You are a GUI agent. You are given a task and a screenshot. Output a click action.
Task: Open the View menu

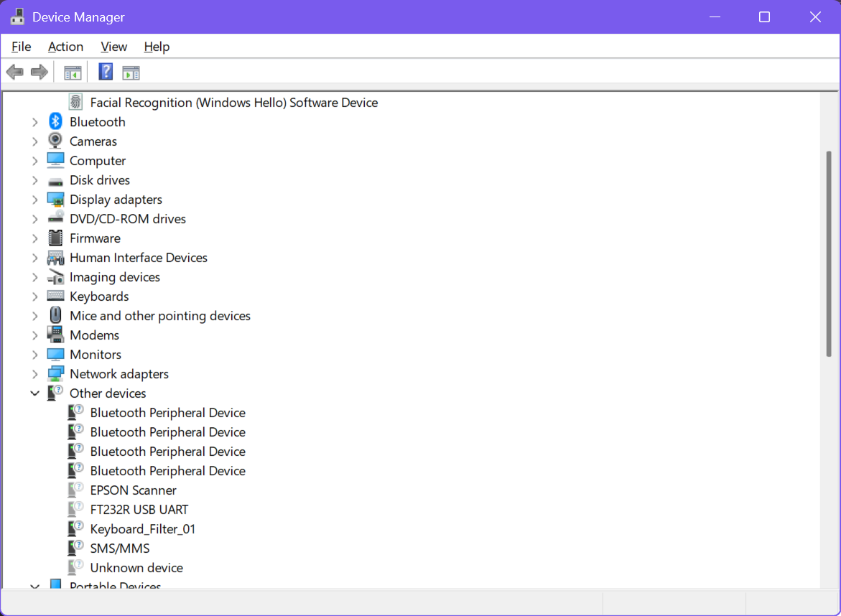pyautogui.click(x=113, y=47)
